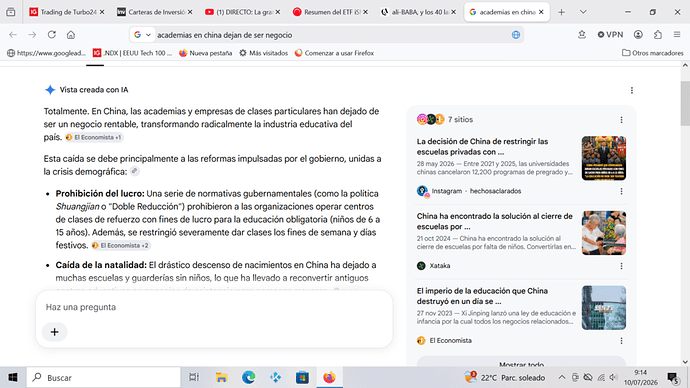Open the Firefox hamburger application menu

(677, 35)
